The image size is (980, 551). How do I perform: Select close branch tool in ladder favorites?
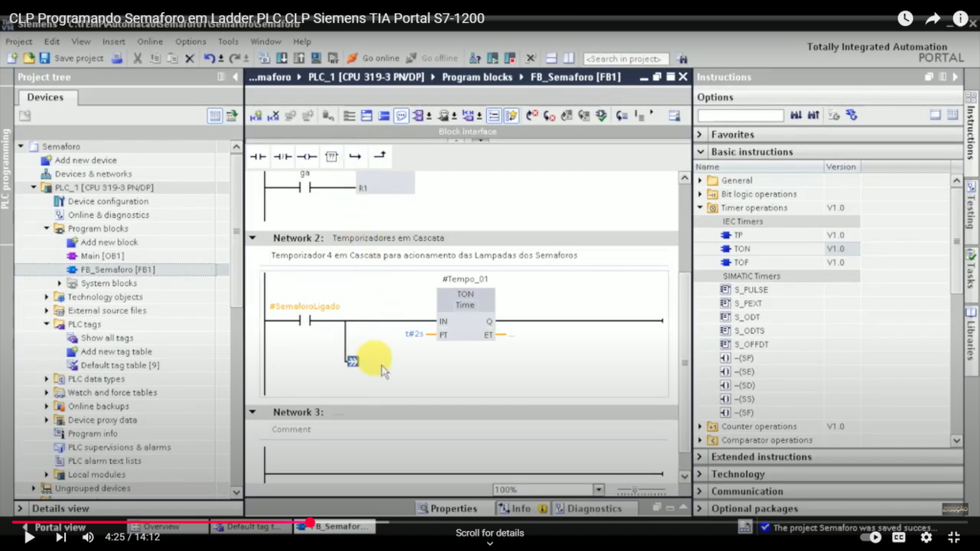point(379,156)
